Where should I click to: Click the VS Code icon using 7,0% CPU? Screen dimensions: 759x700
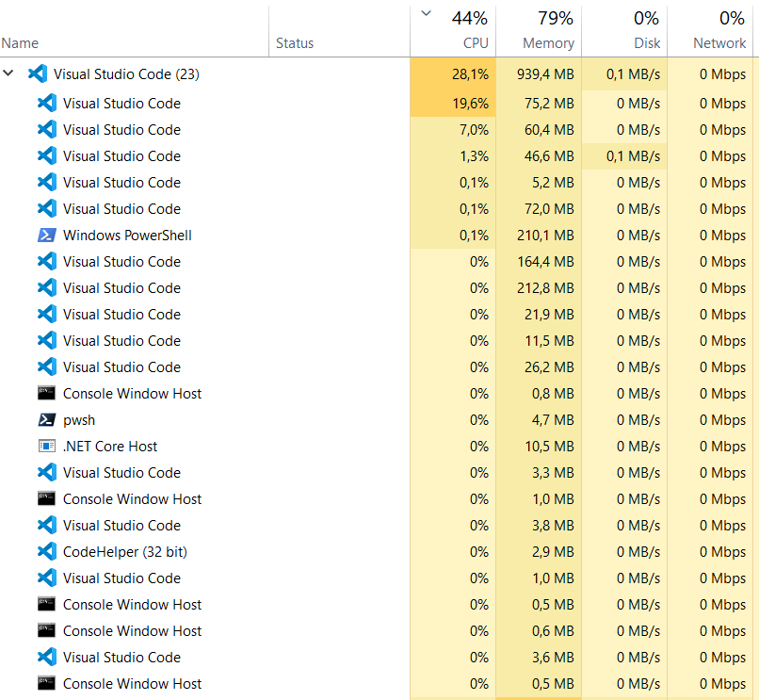click(47, 130)
